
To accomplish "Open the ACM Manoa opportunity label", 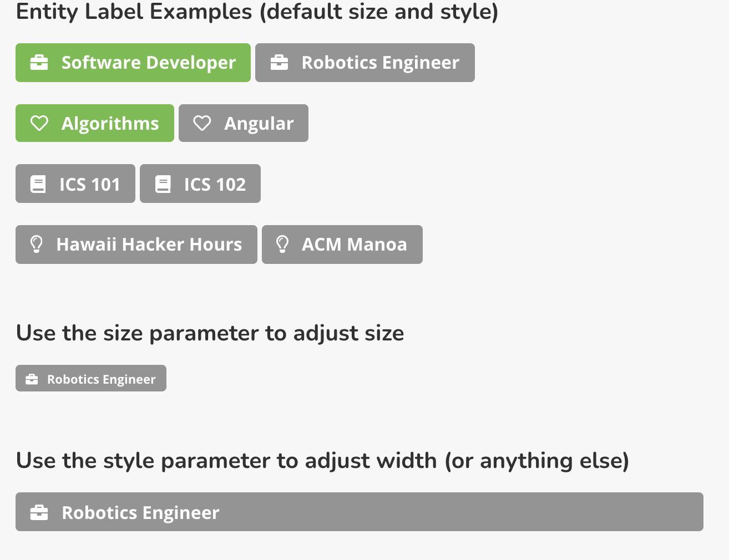I will coord(342,245).
